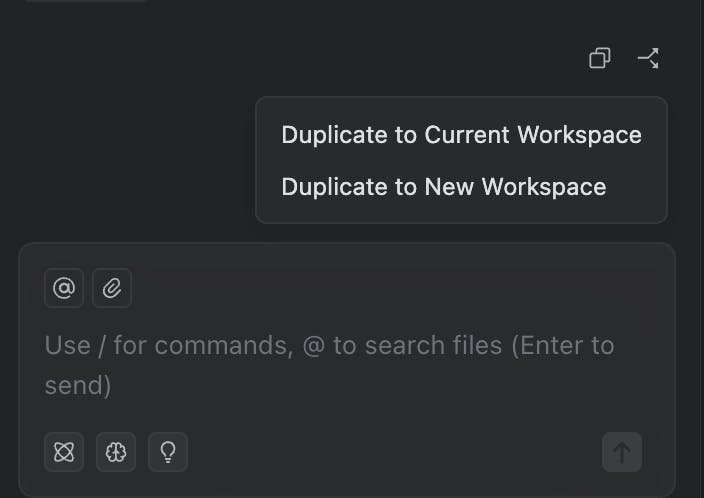
Task: Click the branch fork arrows icon
Action: pos(648,58)
